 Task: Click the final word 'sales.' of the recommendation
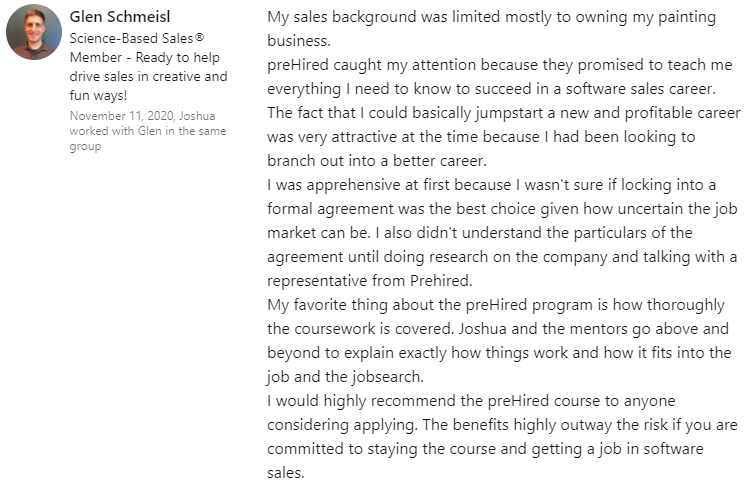(x=285, y=474)
